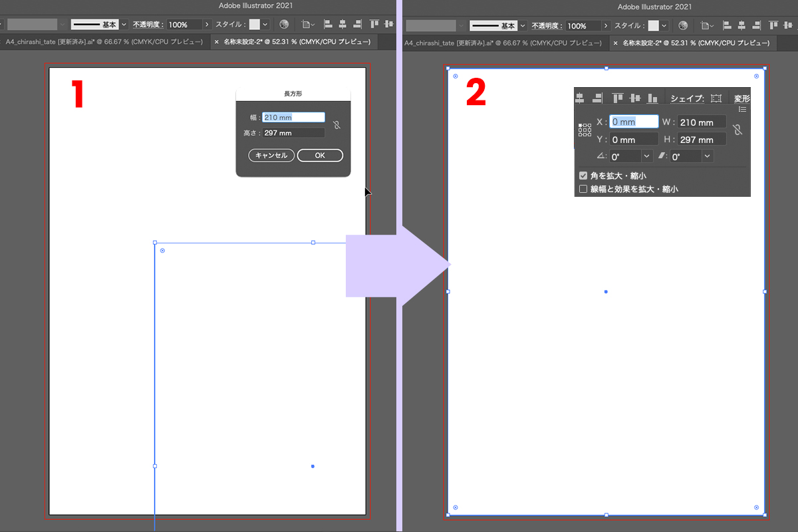The height and width of the screenshot is (532, 798).
Task: Click the スタイル swatch in the left window
Action: 255,25
